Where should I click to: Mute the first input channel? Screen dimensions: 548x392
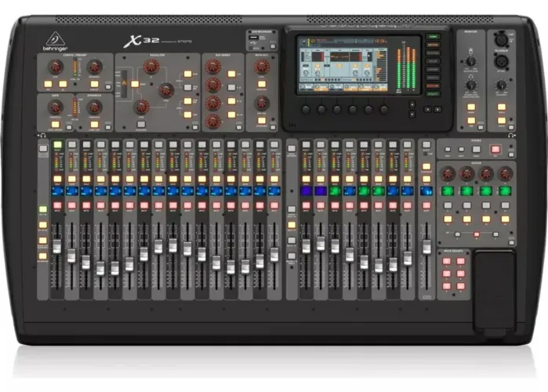[x=57, y=205]
